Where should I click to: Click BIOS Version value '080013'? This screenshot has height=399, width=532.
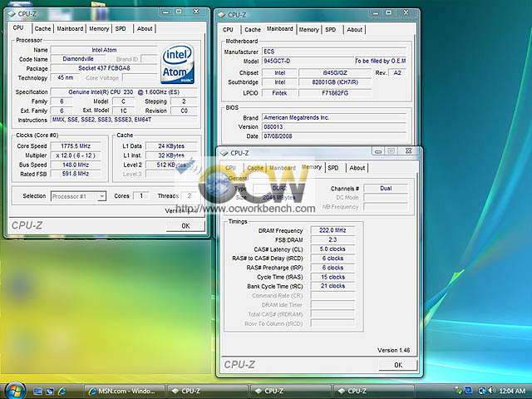(334, 127)
